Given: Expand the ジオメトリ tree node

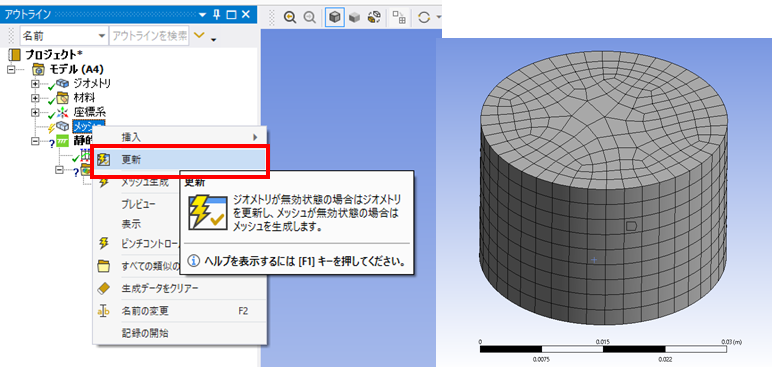Looking at the screenshot, I should pyautogui.click(x=34, y=84).
